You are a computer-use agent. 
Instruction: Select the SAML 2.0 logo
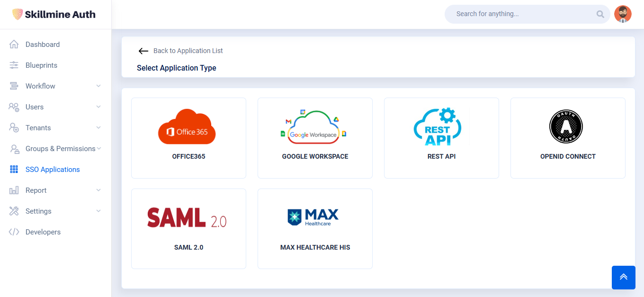187,218
